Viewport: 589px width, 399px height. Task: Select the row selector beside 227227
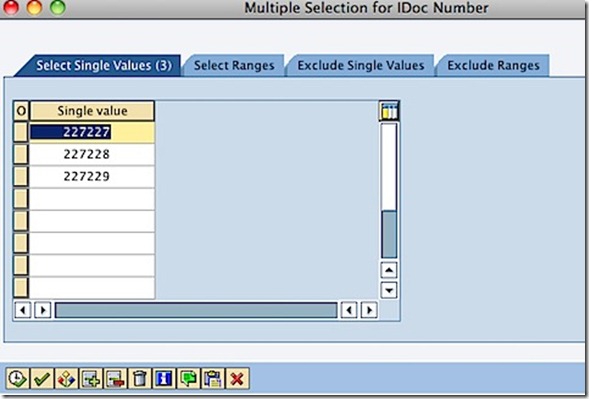pyautogui.click(x=21, y=132)
